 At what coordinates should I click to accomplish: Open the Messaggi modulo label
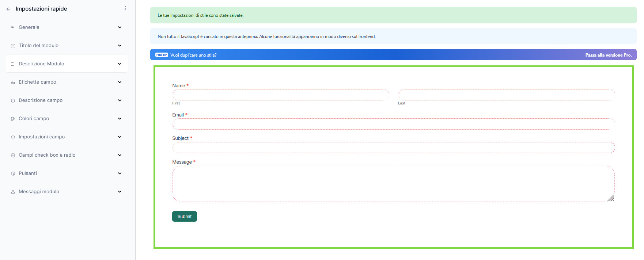(x=39, y=191)
